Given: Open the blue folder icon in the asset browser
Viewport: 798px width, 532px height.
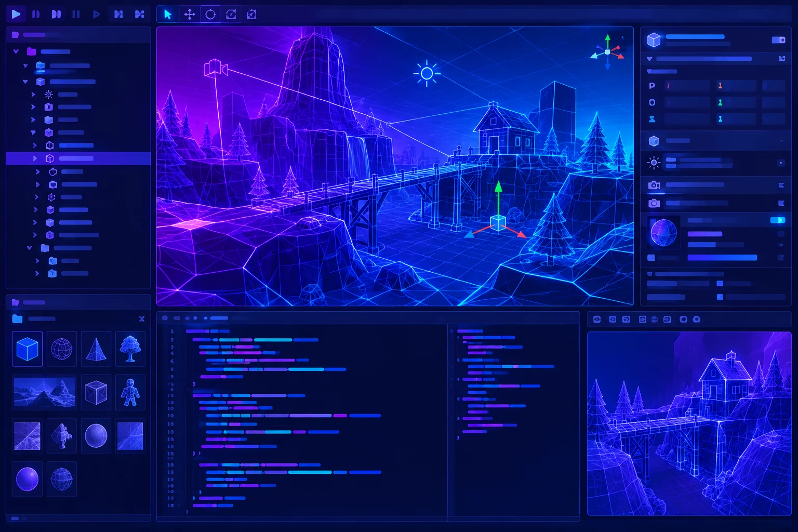Looking at the screenshot, I should [17, 318].
